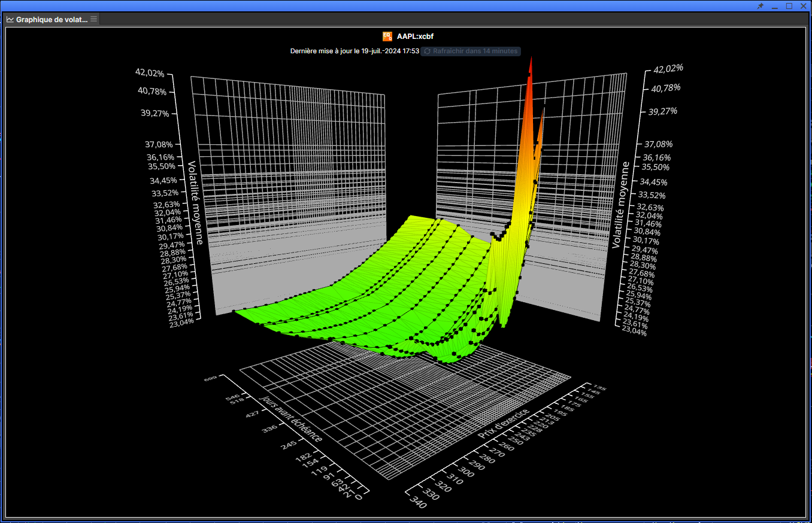The height and width of the screenshot is (523, 812).
Task: Click left Volatilité moyenne axis title
Action: (x=196, y=202)
